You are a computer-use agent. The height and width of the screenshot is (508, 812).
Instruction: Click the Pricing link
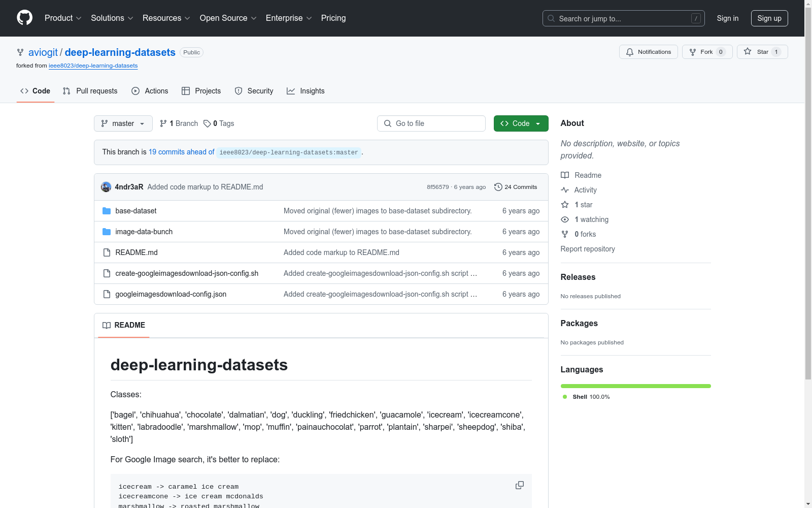[x=333, y=18]
